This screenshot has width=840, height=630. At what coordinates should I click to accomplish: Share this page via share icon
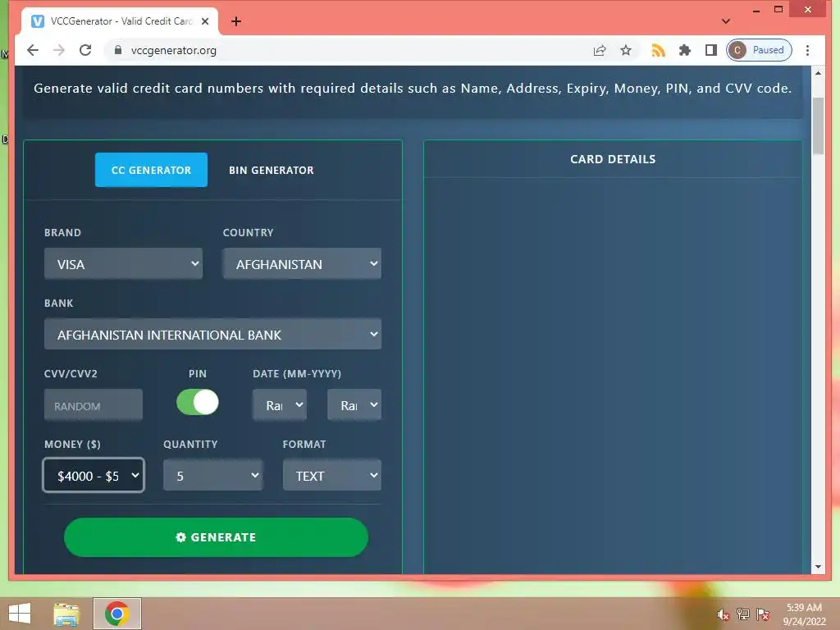(600, 50)
